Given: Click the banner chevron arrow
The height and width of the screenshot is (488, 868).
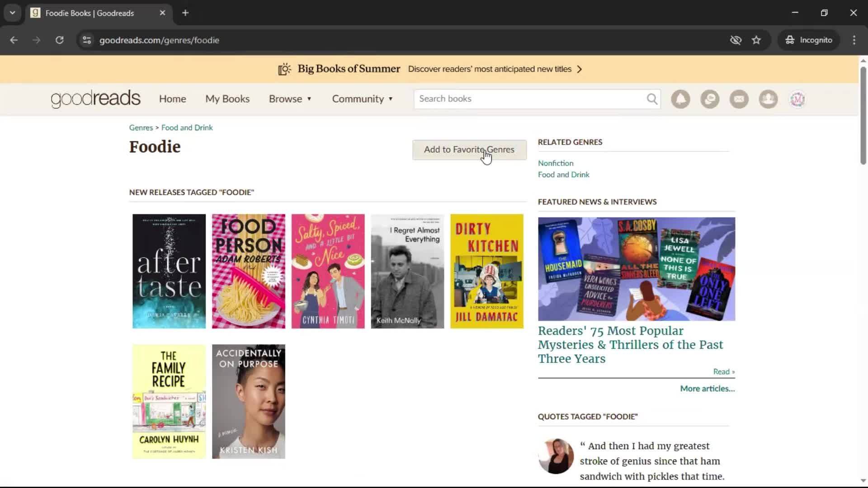Looking at the screenshot, I should (580, 69).
